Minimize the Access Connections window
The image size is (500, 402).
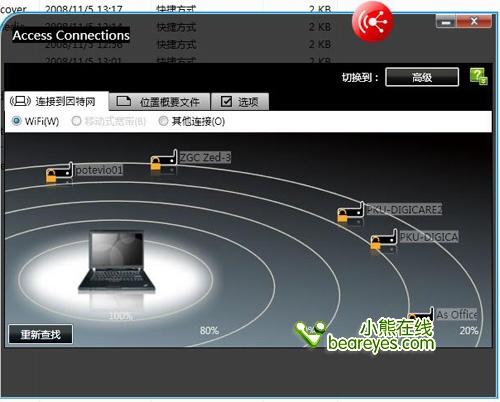coord(446,22)
